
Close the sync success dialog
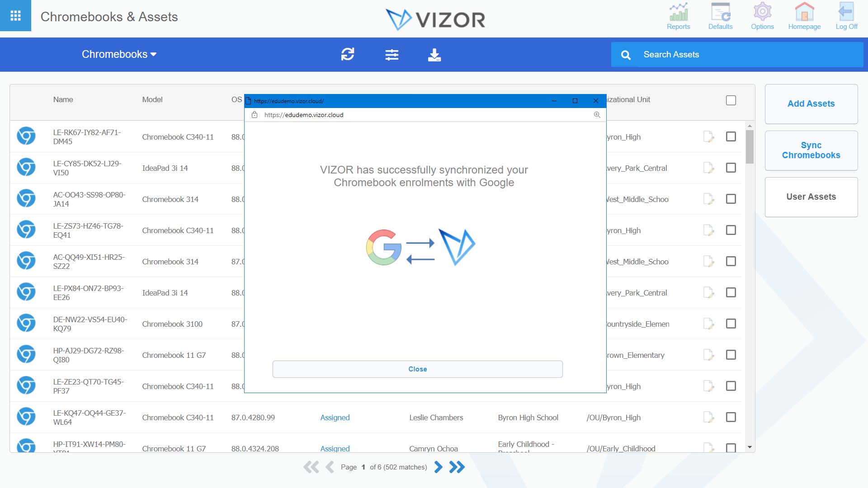[418, 369]
